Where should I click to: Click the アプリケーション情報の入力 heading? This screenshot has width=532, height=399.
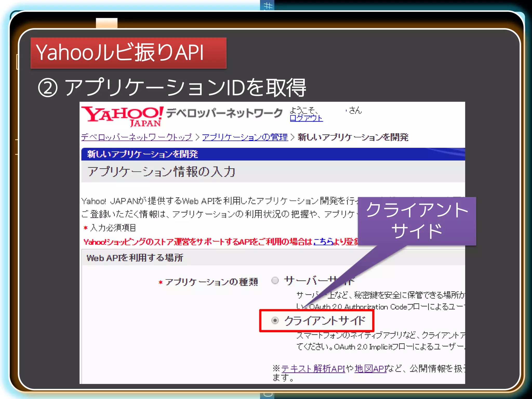[161, 171]
